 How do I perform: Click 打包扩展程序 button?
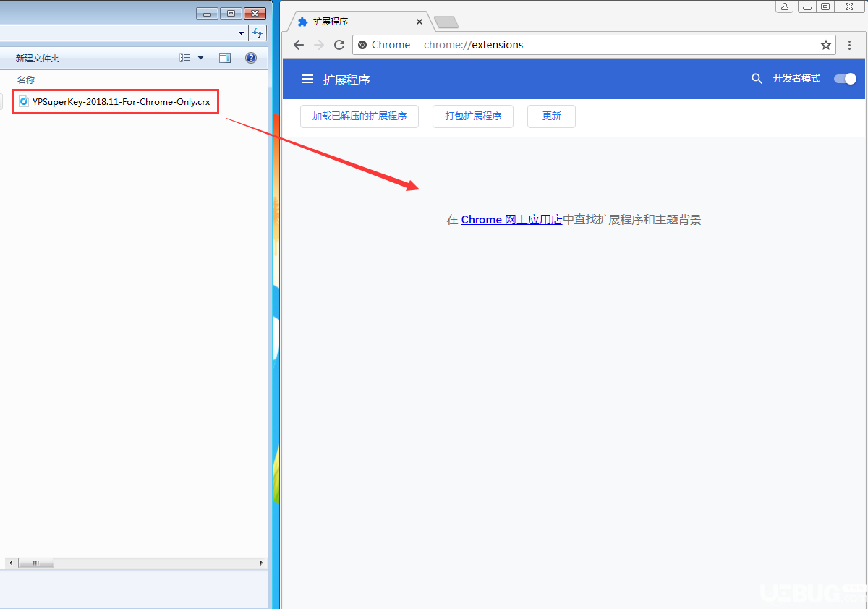coord(473,116)
